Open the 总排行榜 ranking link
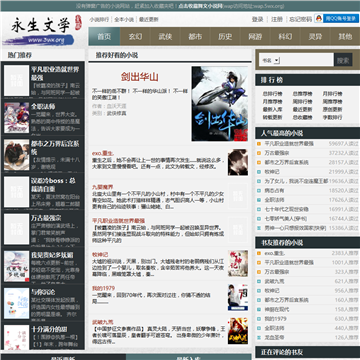Image resolution: width=360 pixels, height=360 pixels. (272, 94)
